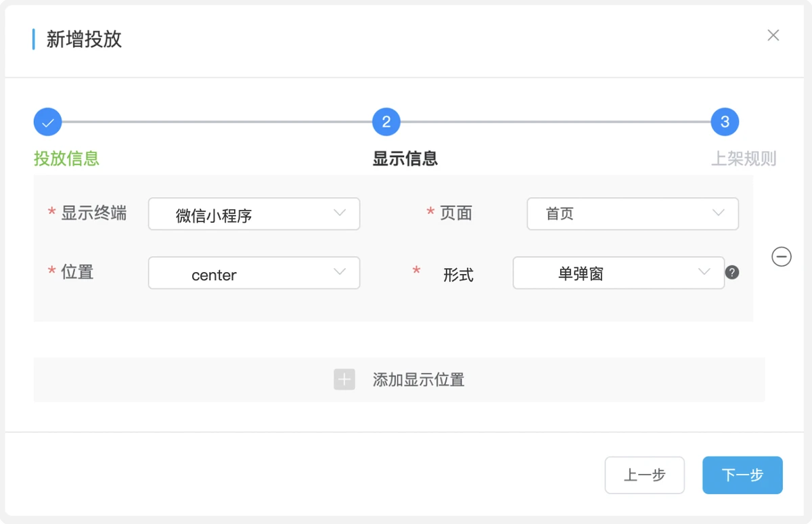Go to the 投放信息 step label
Viewport: 812px width, 524px height.
[x=66, y=158]
